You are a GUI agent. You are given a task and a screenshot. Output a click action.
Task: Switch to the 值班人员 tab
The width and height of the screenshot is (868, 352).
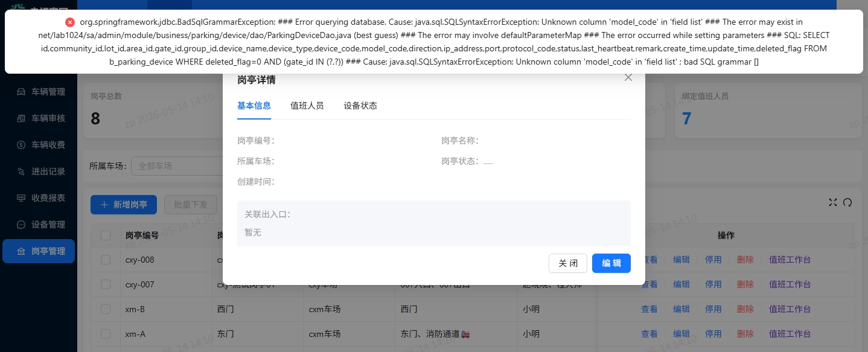point(307,106)
